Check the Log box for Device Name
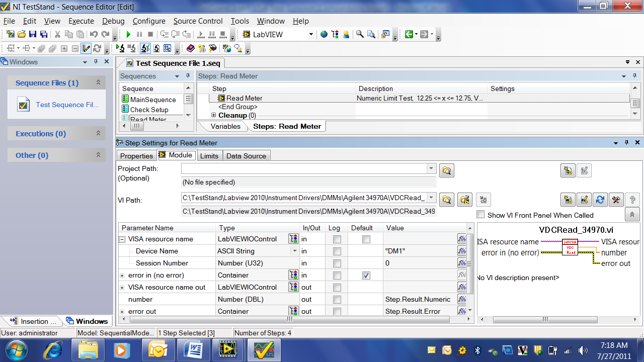Image resolution: width=644 pixels, height=362 pixels. tap(337, 251)
